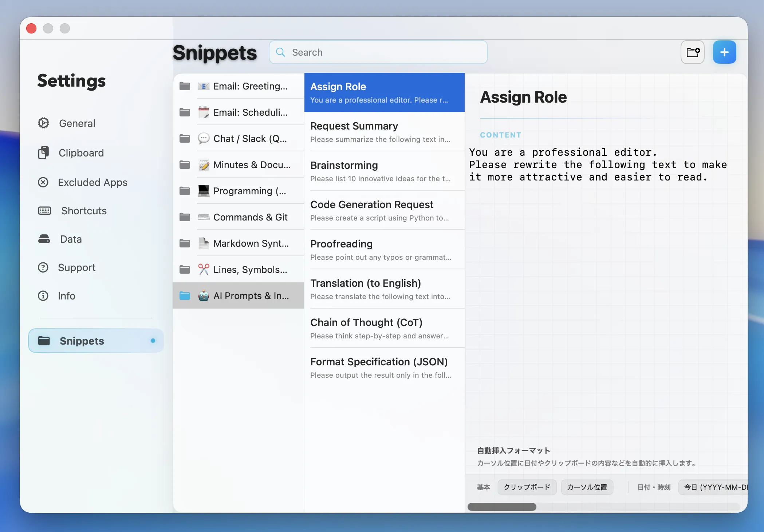Select Snippets in the sidebar
This screenshot has width=764, height=532.
pos(81,341)
